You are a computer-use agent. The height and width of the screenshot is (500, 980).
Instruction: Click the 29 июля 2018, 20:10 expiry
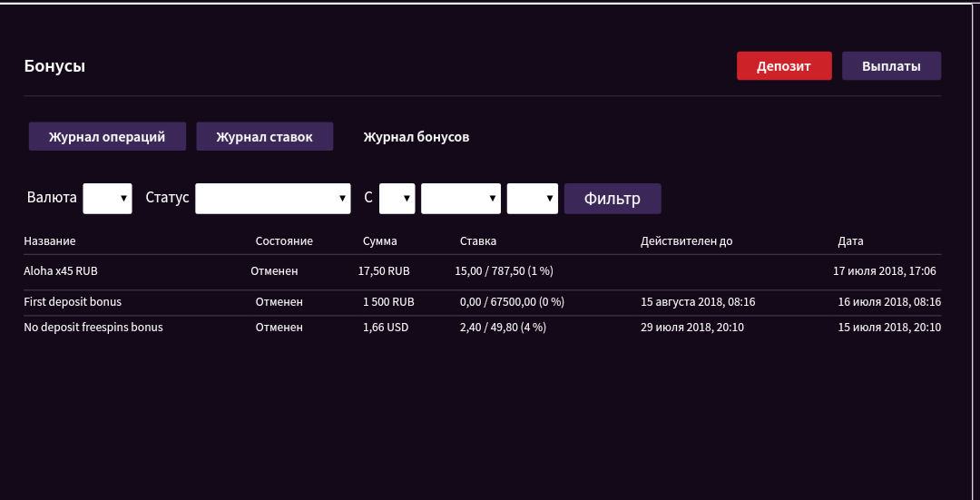tap(691, 327)
